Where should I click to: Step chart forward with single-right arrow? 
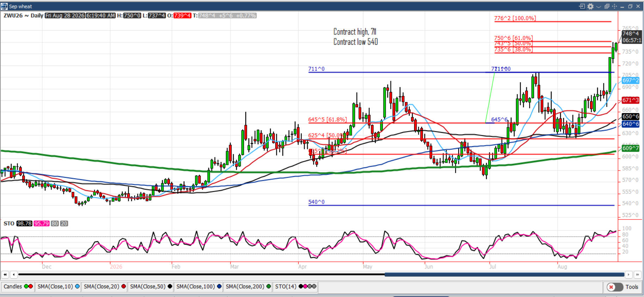(628, 274)
